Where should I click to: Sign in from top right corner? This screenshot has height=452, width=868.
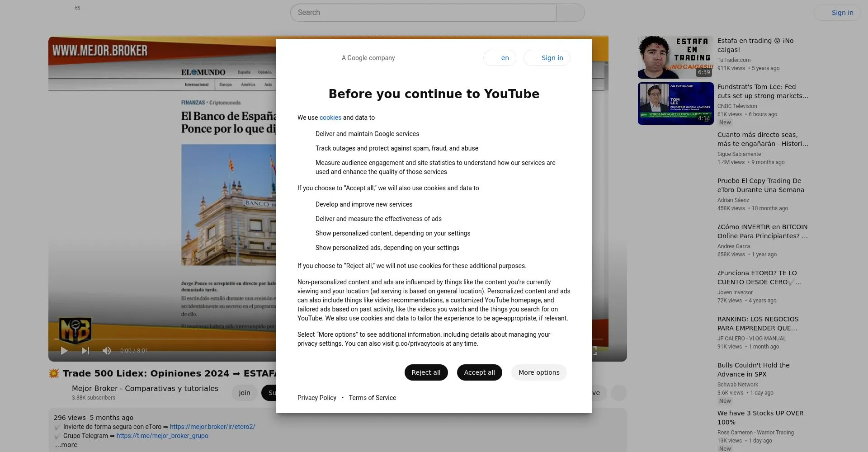(837, 13)
